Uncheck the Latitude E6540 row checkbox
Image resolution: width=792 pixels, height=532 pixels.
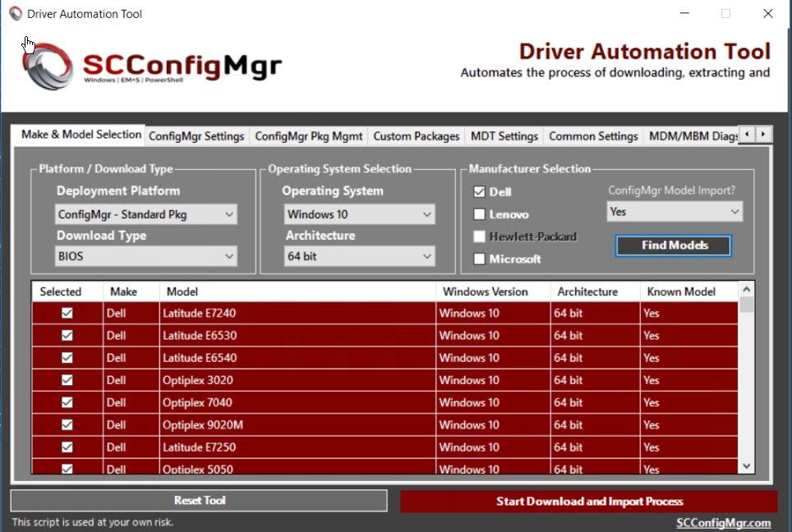tap(67, 357)
